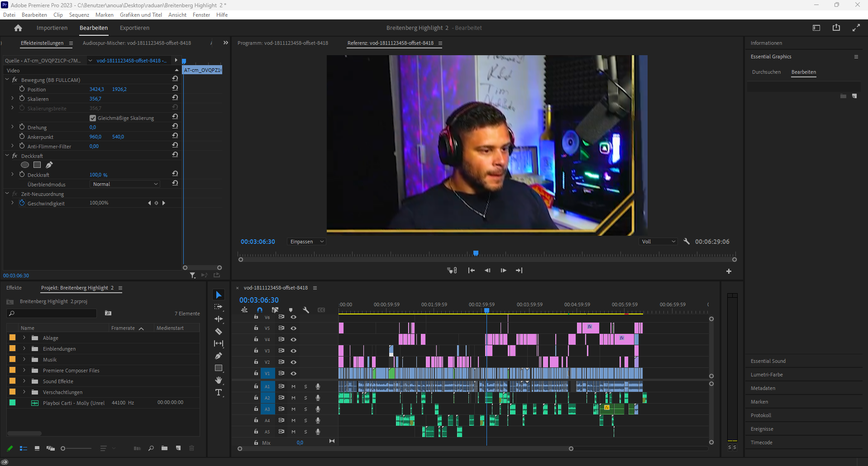
Task: Open the Sequenz menu
Action: 79,15
